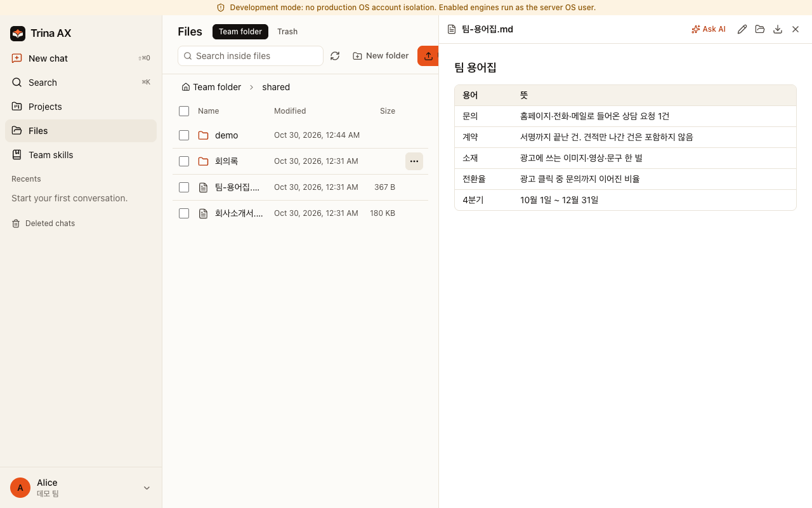
Task: Click the Team skills book icon
Action: click(x=17, y=155)
